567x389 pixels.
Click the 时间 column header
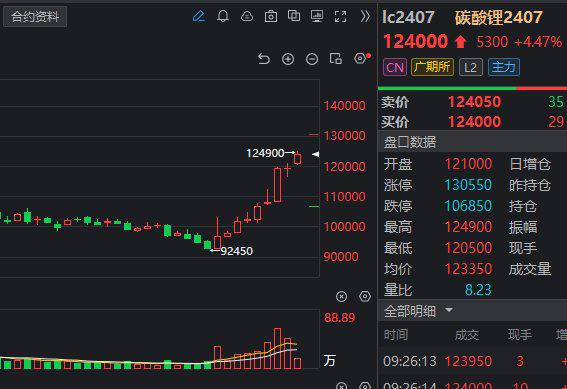pos(396,335)
